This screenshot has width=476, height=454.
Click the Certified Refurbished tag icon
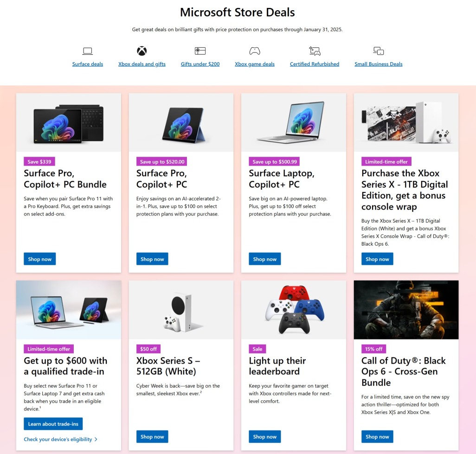pyautogui.click(x=314, y=51)
